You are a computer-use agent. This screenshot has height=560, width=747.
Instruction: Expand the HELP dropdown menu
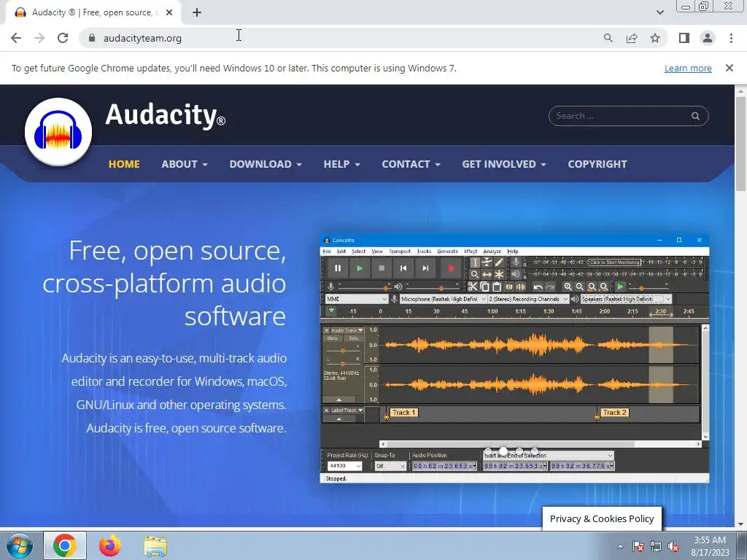341,164
